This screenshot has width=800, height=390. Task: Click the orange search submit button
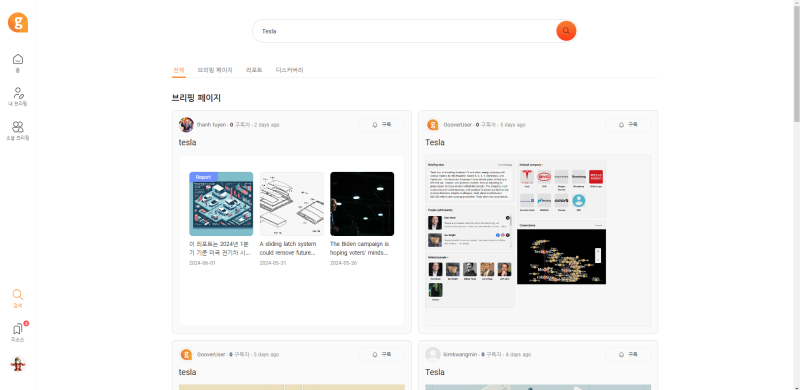[566, 31]
